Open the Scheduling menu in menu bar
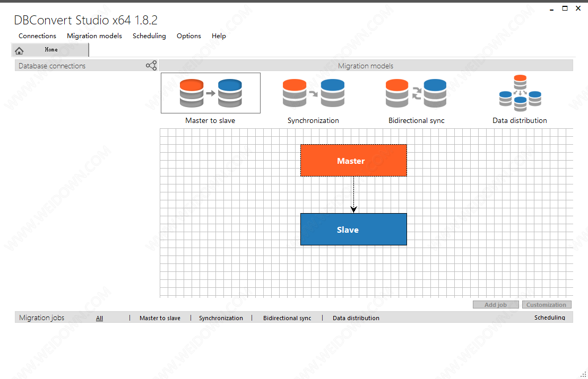 click(149, 36)
